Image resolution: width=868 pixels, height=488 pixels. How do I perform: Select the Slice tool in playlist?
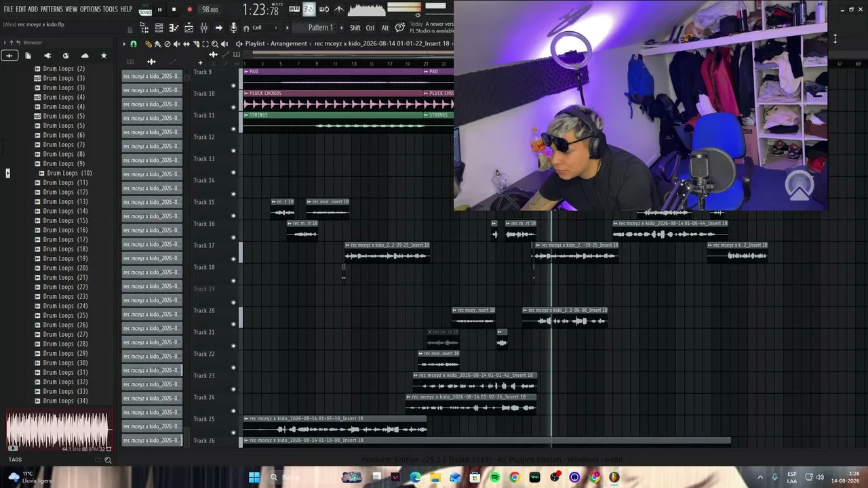point(196,44)
